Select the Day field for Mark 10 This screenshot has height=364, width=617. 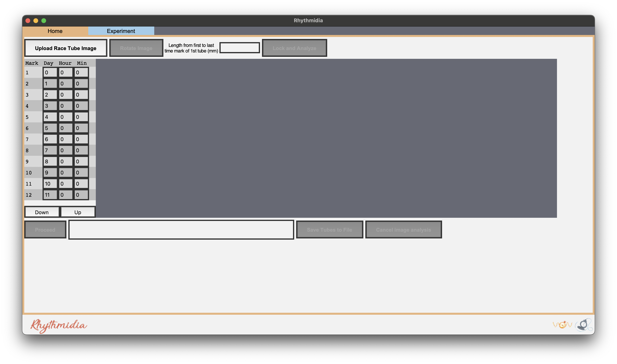(50, 172)
